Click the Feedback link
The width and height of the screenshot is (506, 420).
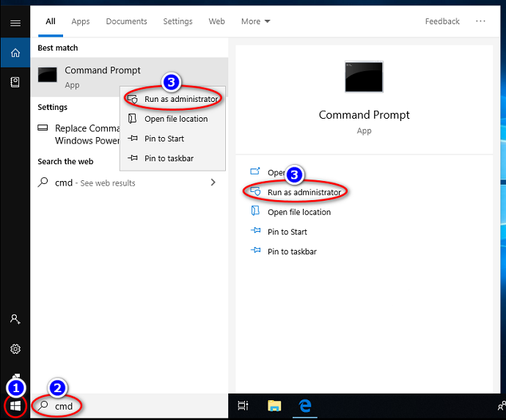click(x=442, y=21)
